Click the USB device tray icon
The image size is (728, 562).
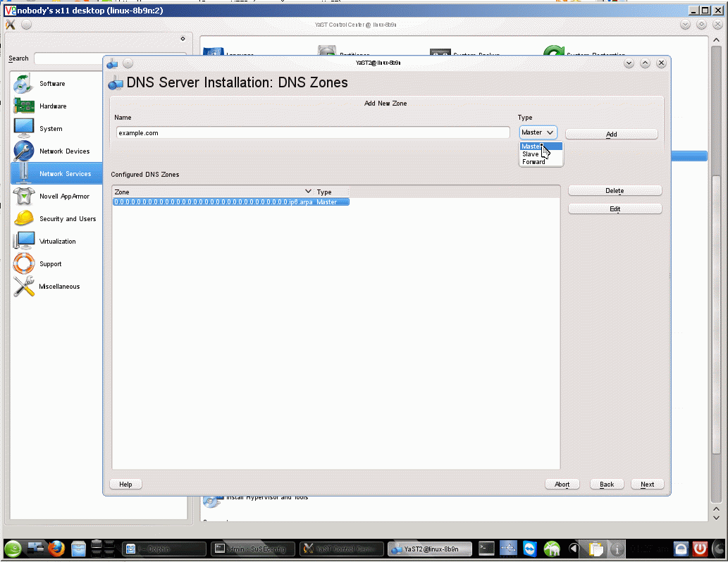coord(508,549)
